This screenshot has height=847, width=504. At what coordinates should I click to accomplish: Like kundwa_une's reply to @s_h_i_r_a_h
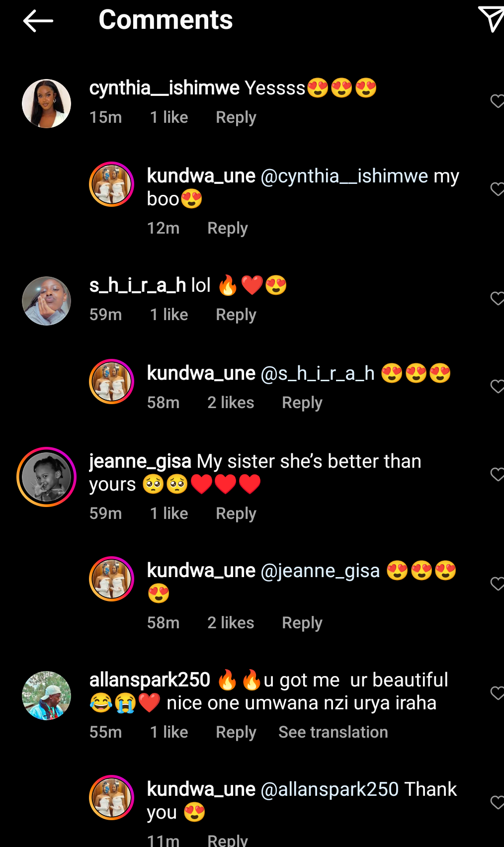[497, 386]
